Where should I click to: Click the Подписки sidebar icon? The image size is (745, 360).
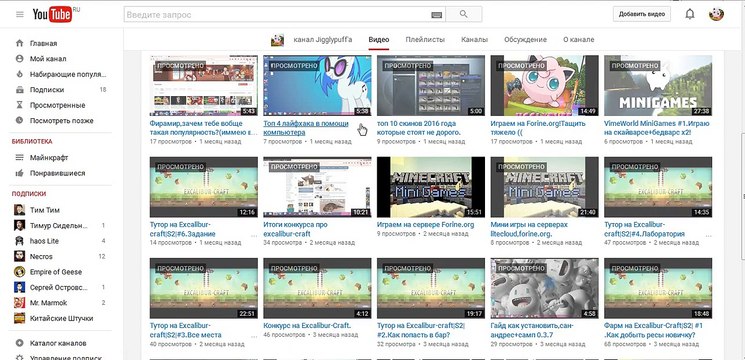[x=19, y=90]
